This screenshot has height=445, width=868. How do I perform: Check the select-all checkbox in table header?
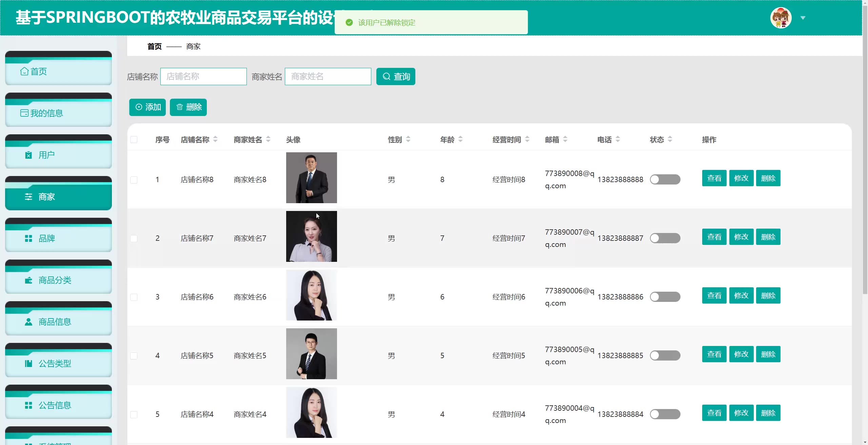point(134,140)
